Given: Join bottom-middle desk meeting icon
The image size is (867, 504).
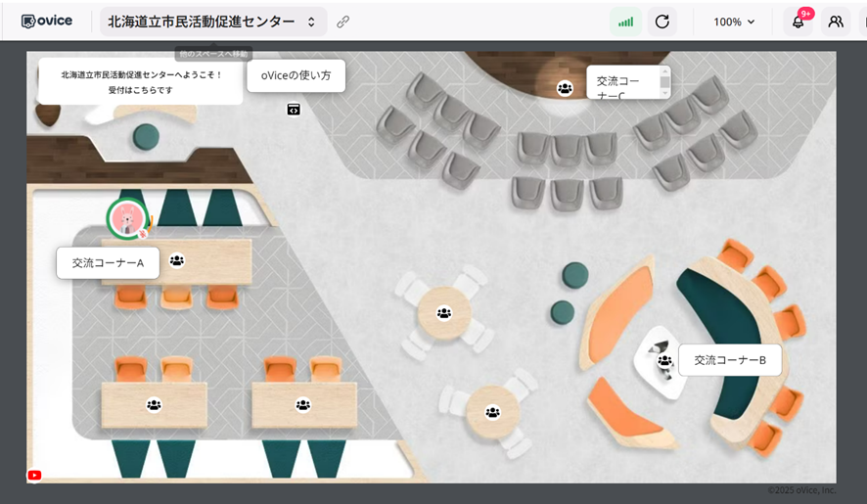Looking at the screenshot, I should [x=303, y=404].
